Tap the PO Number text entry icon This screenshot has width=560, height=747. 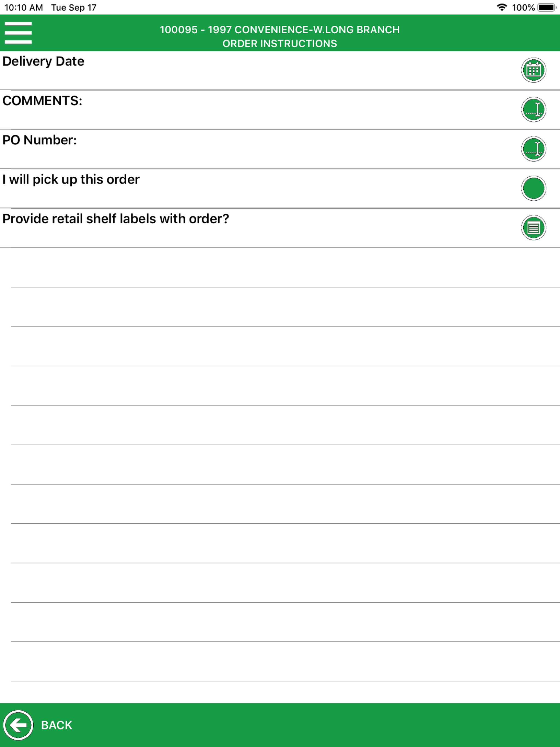coord(533,149)
